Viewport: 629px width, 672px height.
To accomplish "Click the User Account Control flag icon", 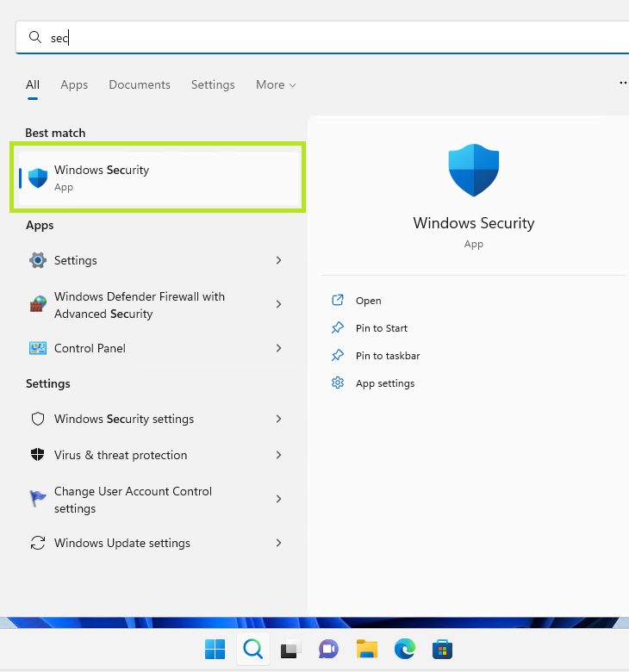I will tap(38, 499).
